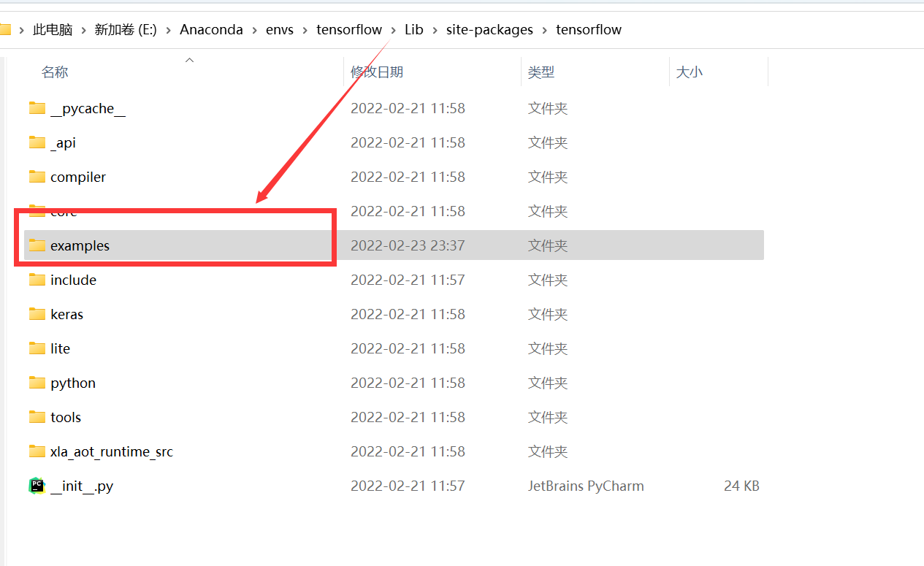Click the 2022-02-23 23:37 date of examples
This screenshot has height=566, width=924.
pos(408,246)
